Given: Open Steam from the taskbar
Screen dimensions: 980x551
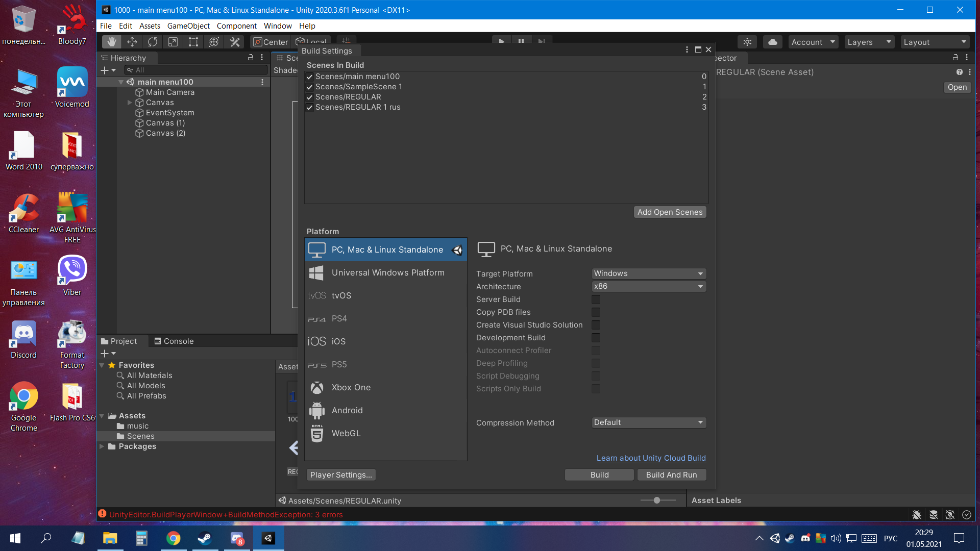Looking at the screenshot, I should (x=205, y=538).
